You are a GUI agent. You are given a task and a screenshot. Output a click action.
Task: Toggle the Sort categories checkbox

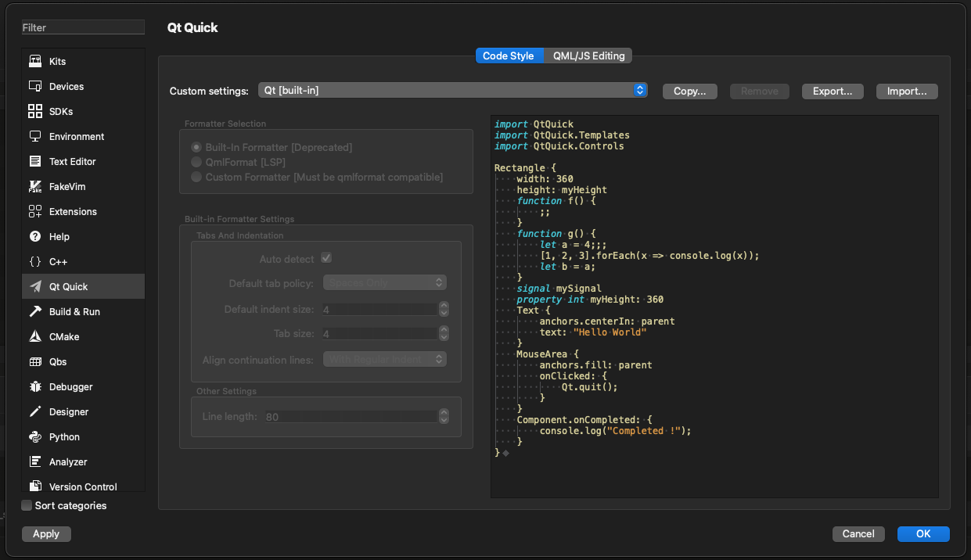click(x=27, y=505)
